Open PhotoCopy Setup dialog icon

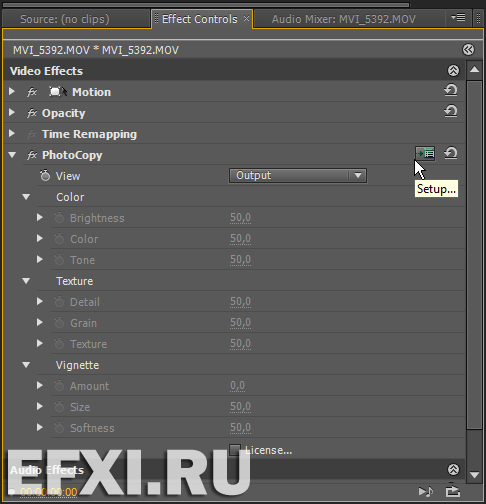point(425,154)
